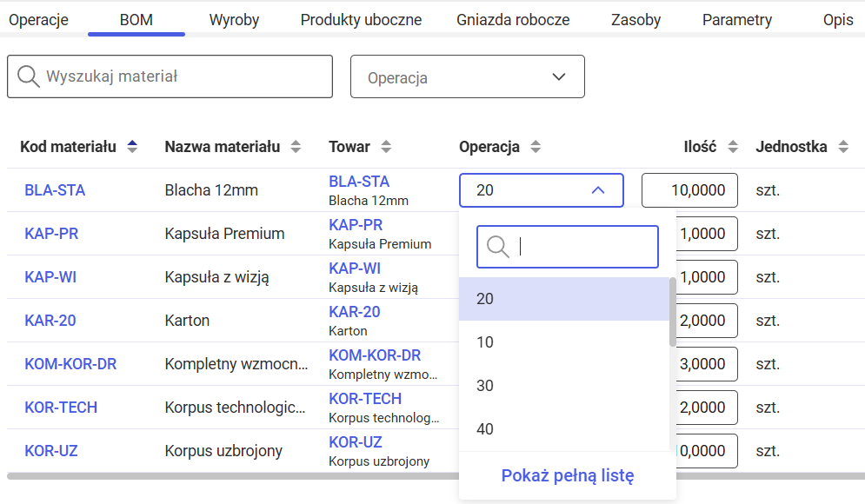
Task: Click the quantity field showing 10,0000 for Blacha 12mm
Action: (689, 189)
